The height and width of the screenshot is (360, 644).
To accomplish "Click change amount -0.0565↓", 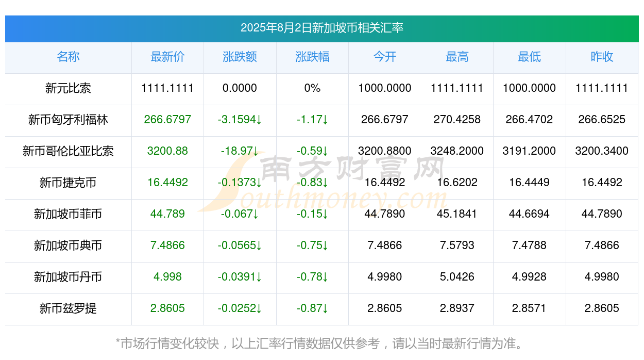I will (240, 246).
